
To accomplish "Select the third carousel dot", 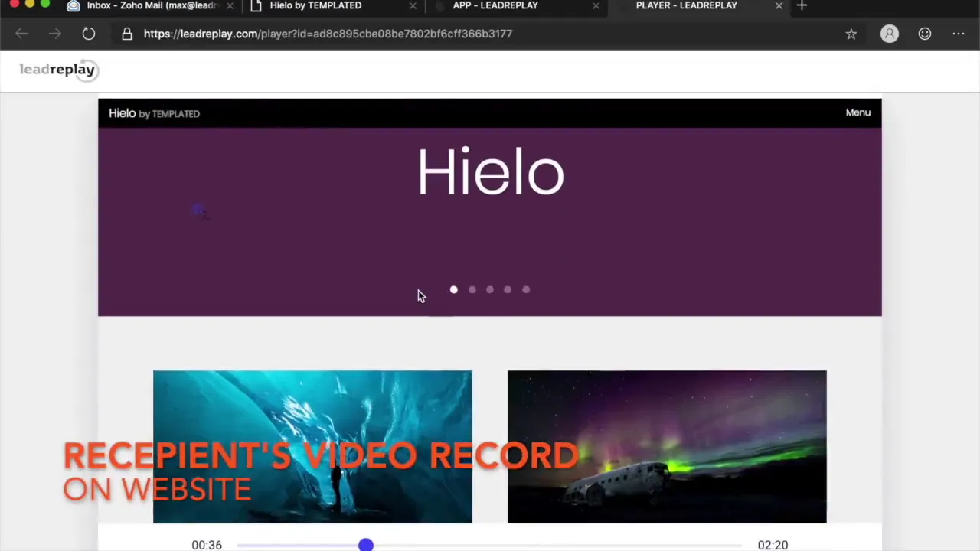I will (x=490, y=289).
